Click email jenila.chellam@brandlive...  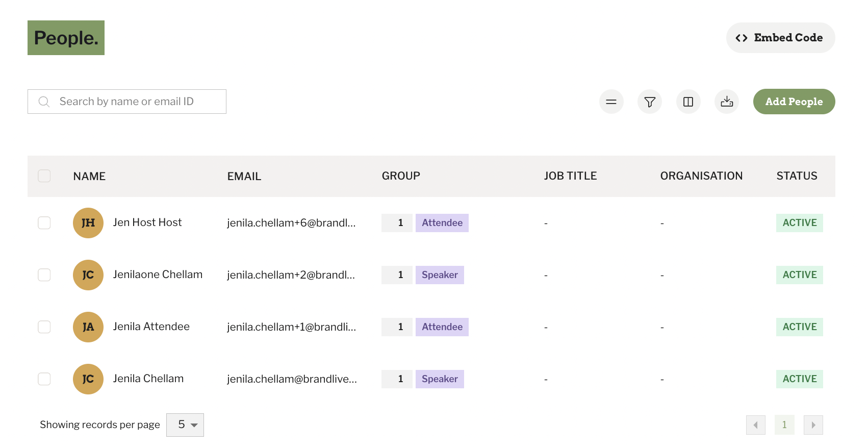click(292, 379)
